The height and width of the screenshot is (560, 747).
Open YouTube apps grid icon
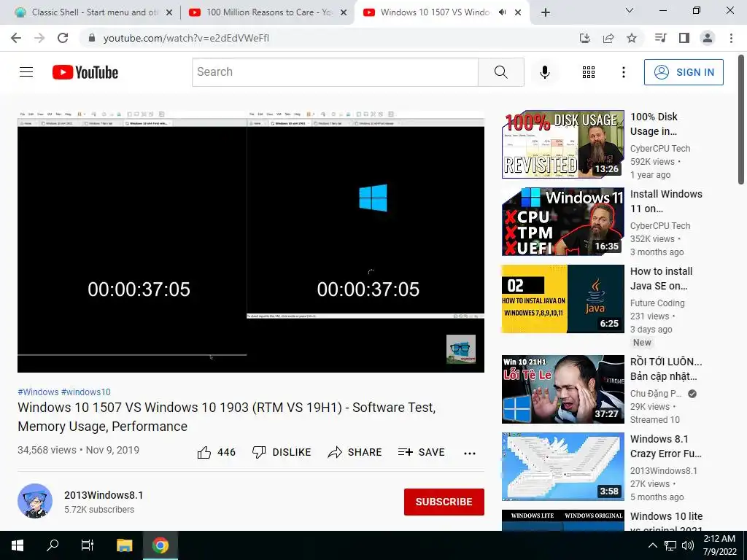click(x=589, y=72)
